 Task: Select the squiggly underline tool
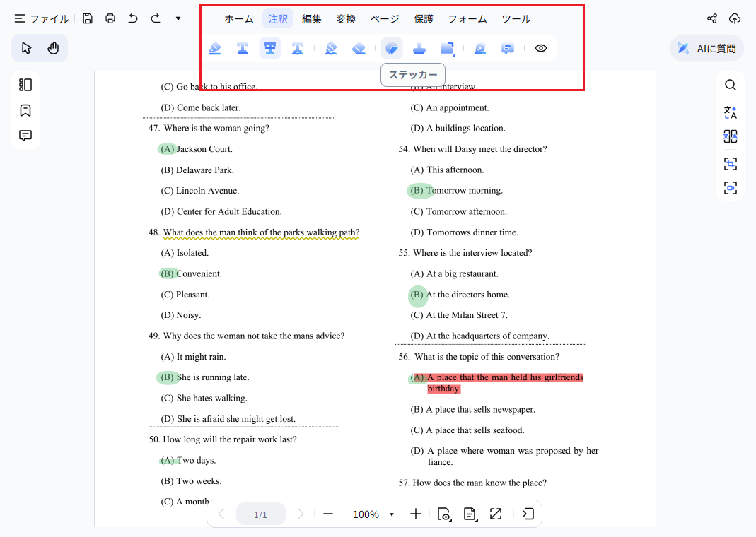pyautogui.click(x=298, y=48)
